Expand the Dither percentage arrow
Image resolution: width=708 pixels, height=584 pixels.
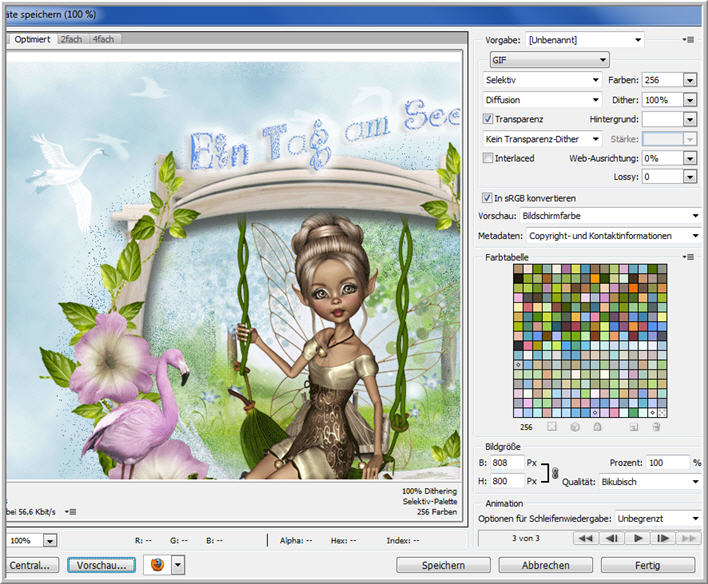coord(689,100)
